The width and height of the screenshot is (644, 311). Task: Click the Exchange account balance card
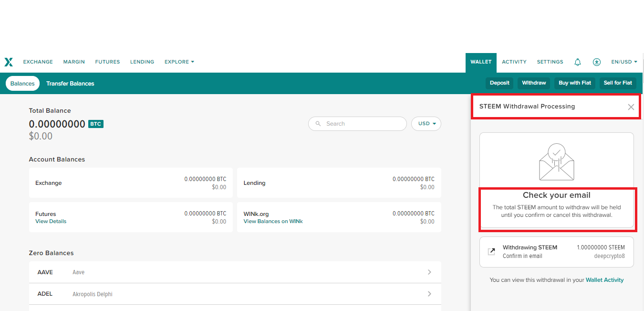tap(131, 182)
